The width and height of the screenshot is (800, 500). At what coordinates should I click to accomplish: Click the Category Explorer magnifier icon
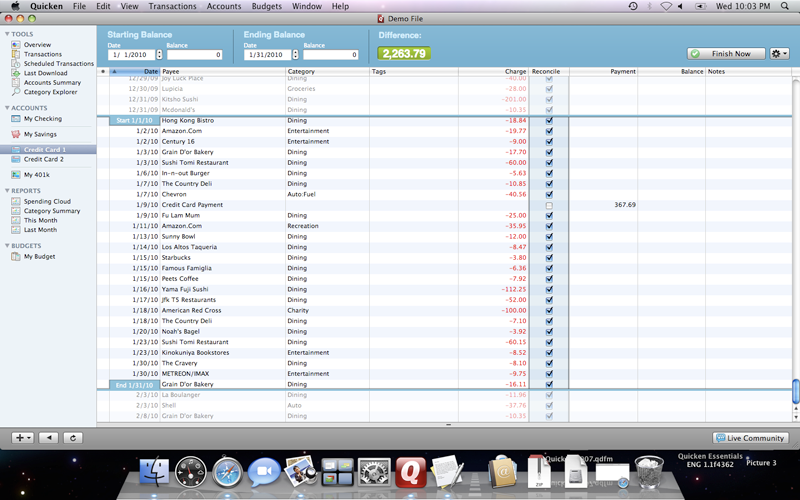tap(16, 92)
